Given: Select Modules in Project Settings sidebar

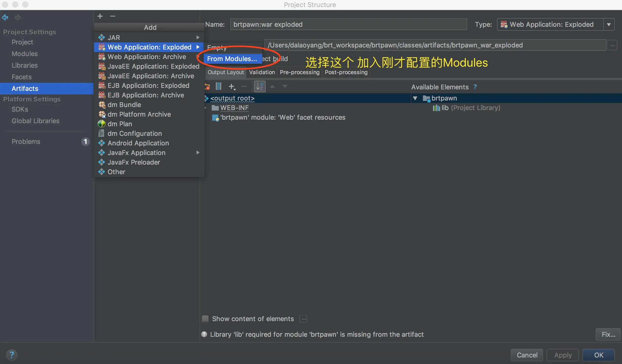Looking at the screenshot, I should (x=25, y=54).
